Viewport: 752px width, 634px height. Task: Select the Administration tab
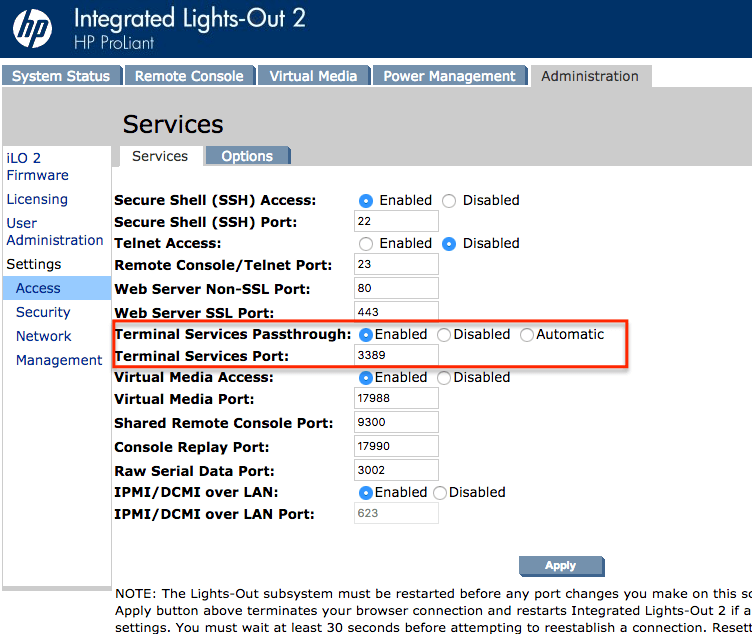click(590, 76)
